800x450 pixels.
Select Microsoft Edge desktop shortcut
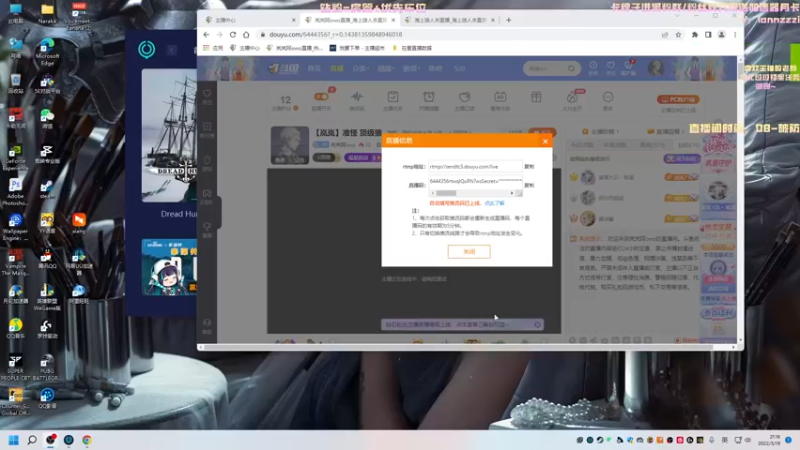click(47, 52)
